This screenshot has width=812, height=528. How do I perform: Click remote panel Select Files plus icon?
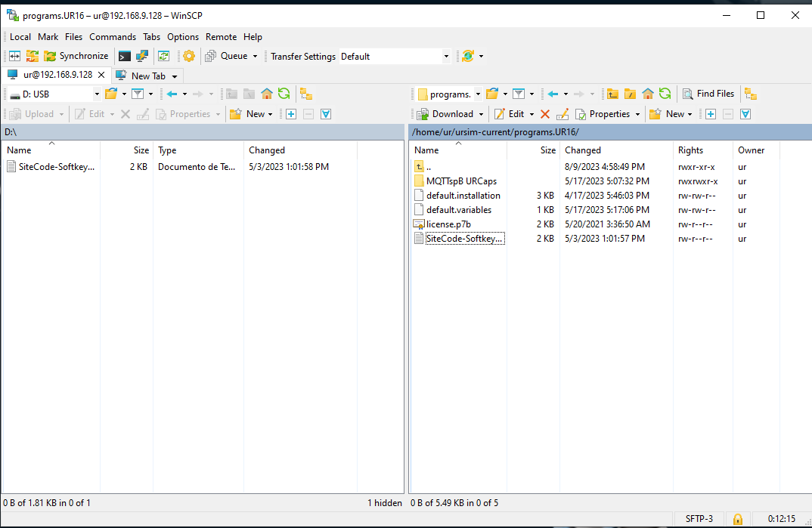(x=711, y=114)
